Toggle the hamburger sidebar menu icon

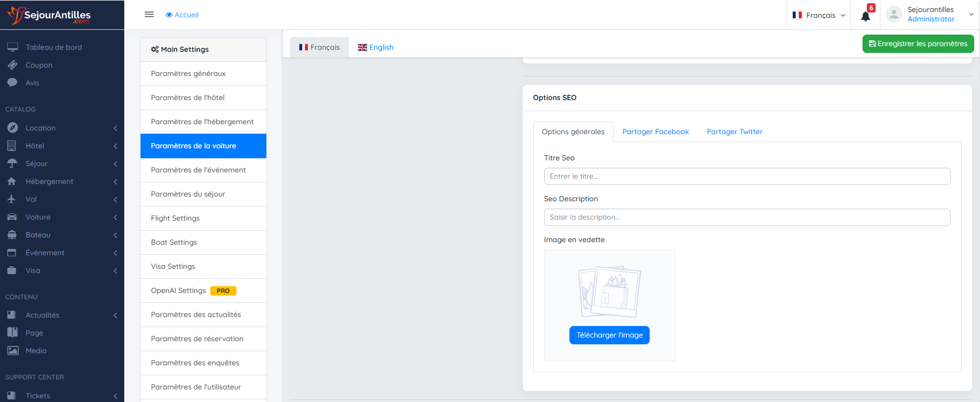[149, 15]
